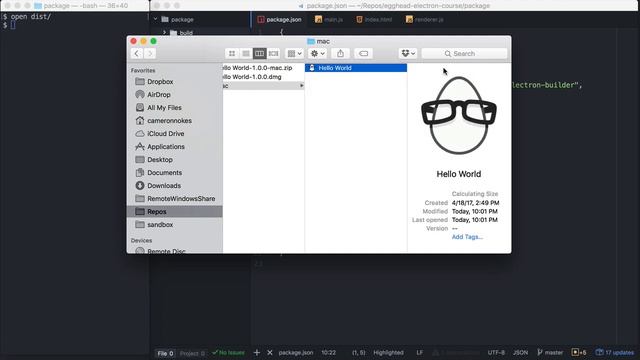Viewport: 640px width, 360px height.
Task: Click the terminal window title tab
Action: pyautogui.click(x=81, y=6)
